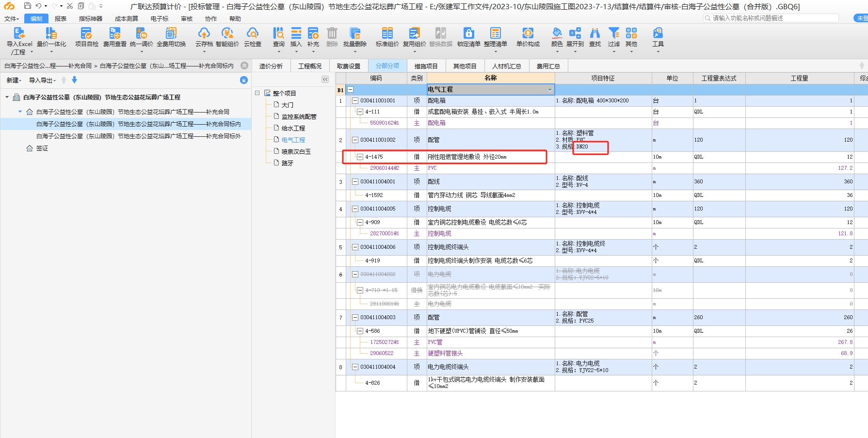Select the 签证 tree item
Screen dimensions: 868x438
[x=42, y=148]
